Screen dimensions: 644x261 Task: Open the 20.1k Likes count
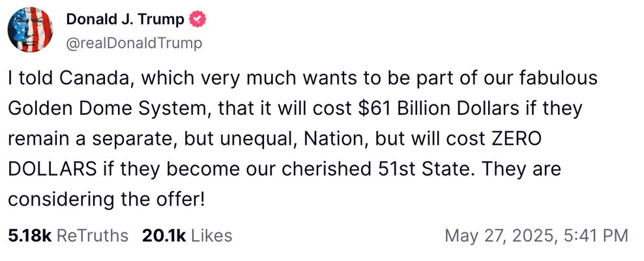[159, 235]
